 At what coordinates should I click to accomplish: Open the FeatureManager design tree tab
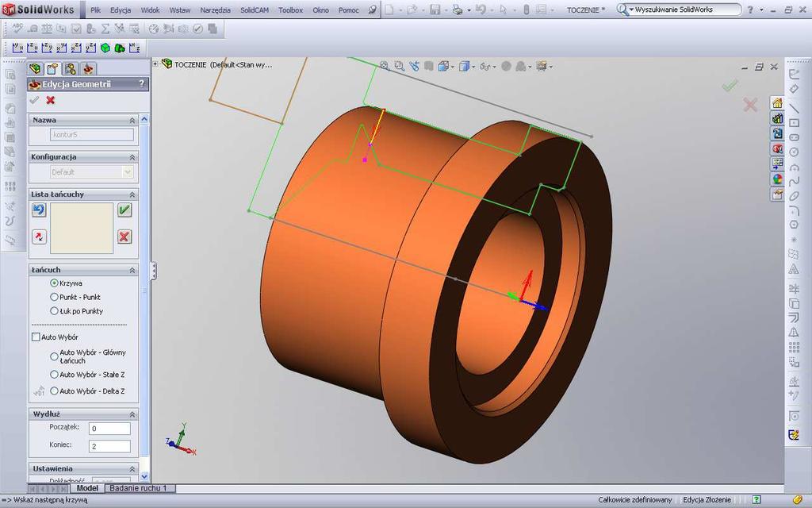[x=35, y=68]
